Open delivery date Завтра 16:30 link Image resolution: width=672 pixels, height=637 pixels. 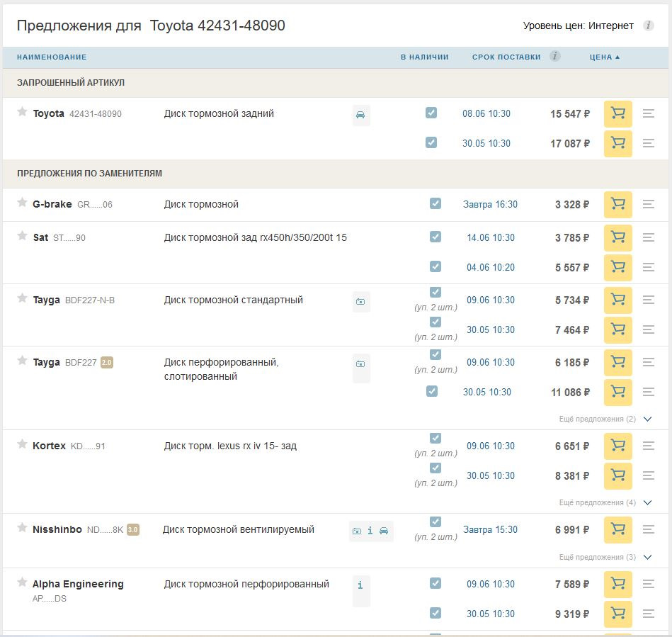click(x=490, y=205)
